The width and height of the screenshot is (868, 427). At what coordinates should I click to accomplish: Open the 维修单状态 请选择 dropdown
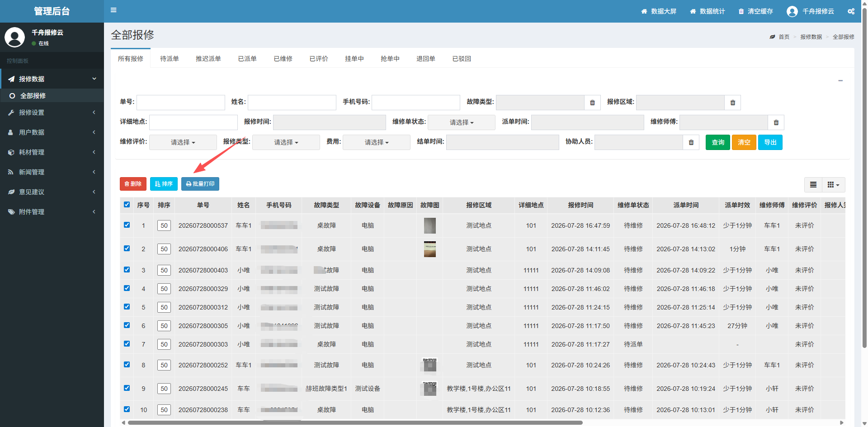pos(462,122)
